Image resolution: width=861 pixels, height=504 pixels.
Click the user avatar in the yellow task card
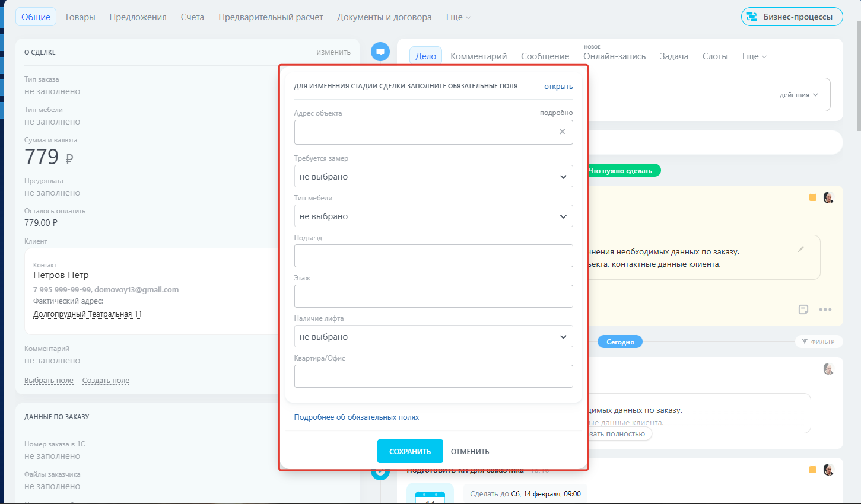click(x=829, y=197)
